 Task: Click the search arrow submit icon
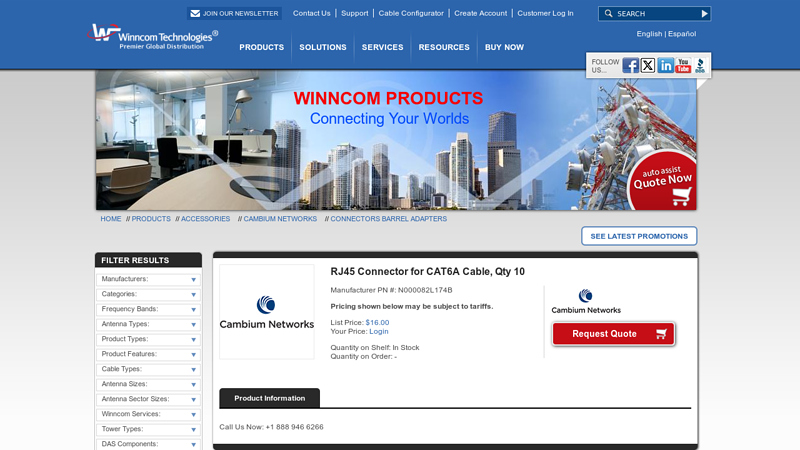pyautogui.click(x=704, y=14)
